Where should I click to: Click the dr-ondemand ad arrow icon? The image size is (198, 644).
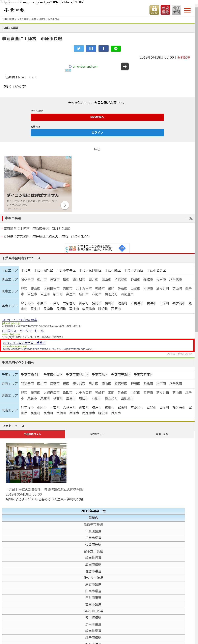(125, 67)
